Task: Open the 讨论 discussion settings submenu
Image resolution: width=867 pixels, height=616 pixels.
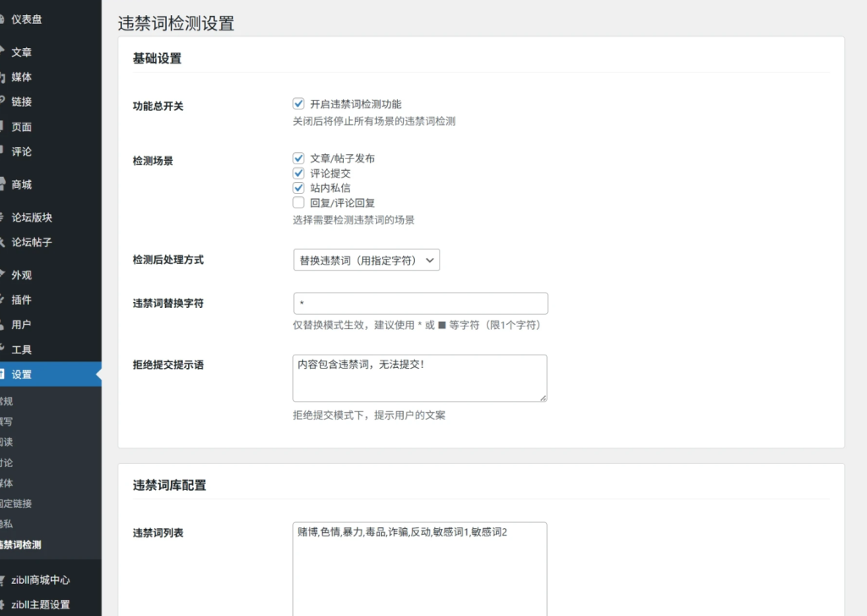Action: [x=7, y=462]
